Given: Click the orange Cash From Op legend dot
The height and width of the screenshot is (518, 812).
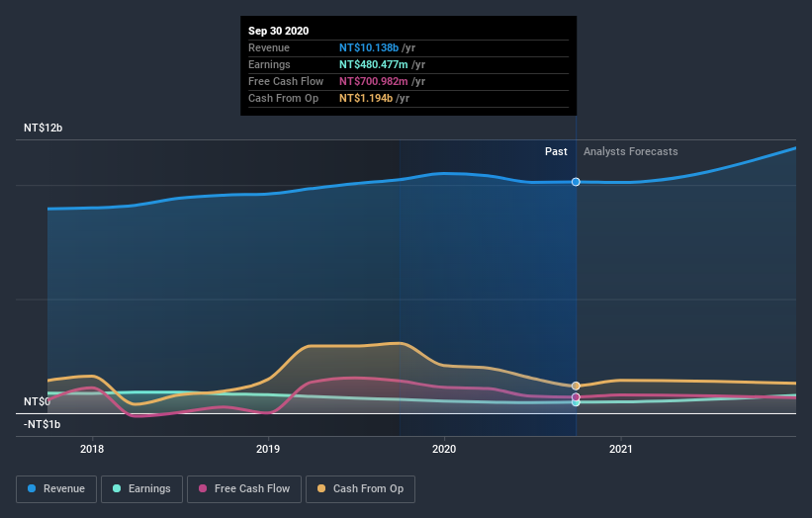Looking at the screenshot, I should click(x=321, y=488).
